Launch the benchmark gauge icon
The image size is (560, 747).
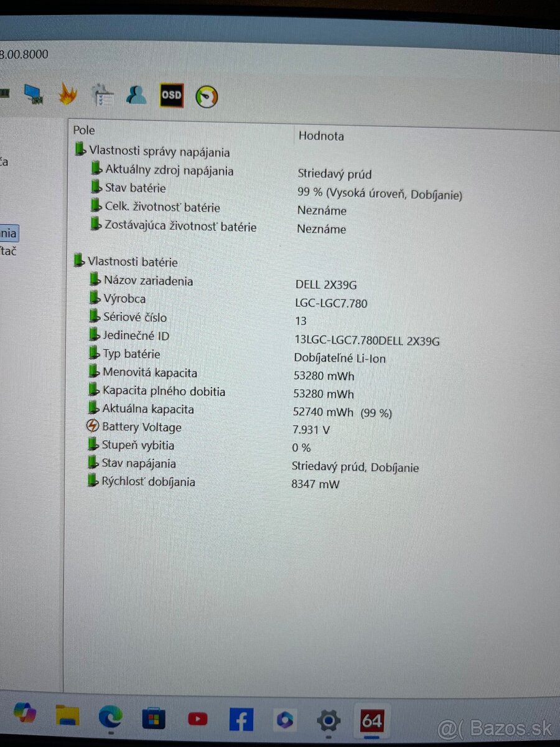pos(207,95)
